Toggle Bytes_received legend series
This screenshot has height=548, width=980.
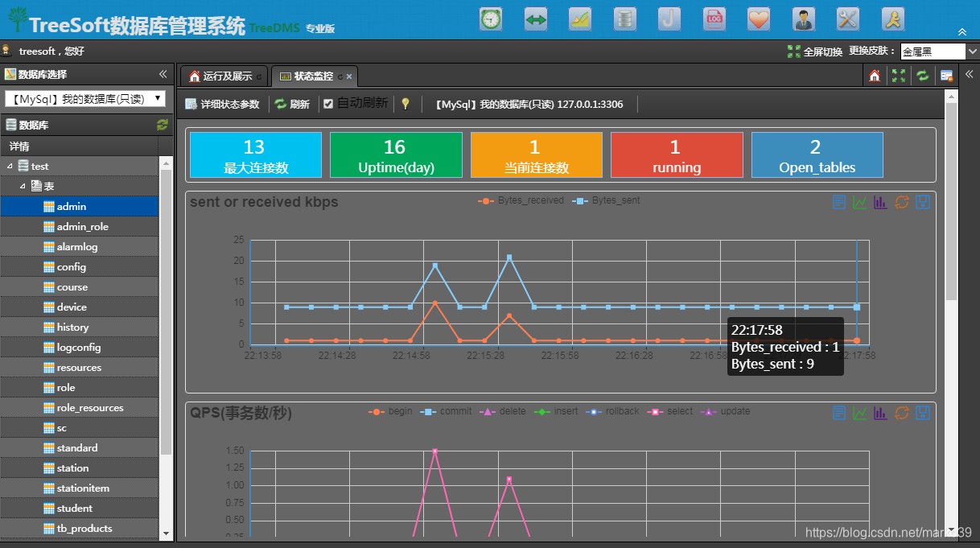(x=521, y=200)
